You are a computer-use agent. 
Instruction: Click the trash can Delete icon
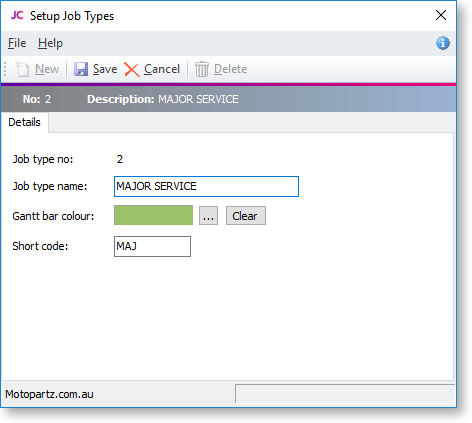[x=202, y=69]
